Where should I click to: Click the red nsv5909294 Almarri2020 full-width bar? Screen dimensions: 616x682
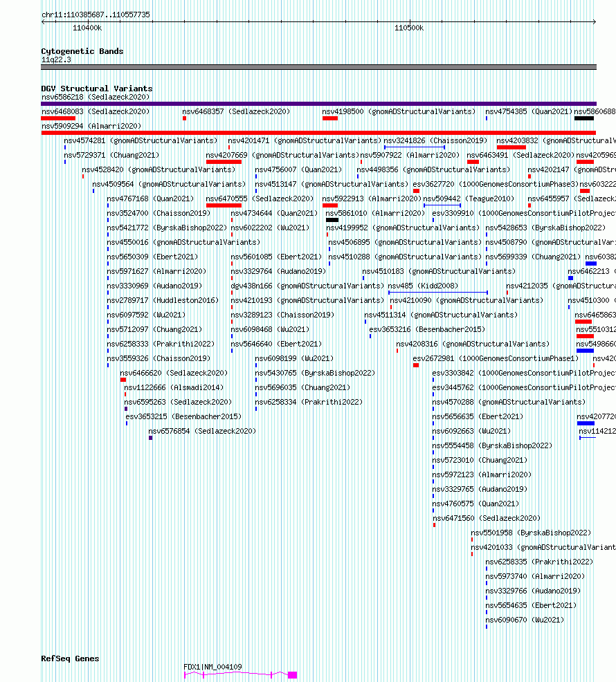click(x=318, y=133)
